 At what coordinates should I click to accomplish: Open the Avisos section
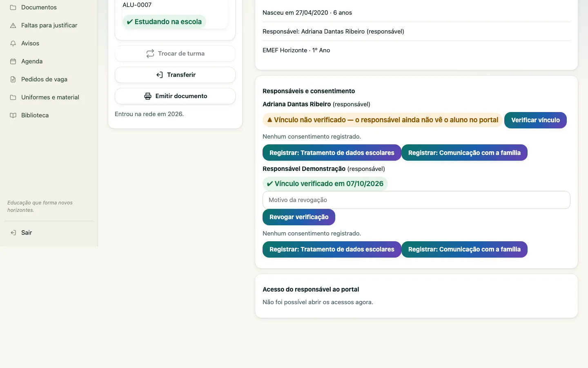point(49,43)
